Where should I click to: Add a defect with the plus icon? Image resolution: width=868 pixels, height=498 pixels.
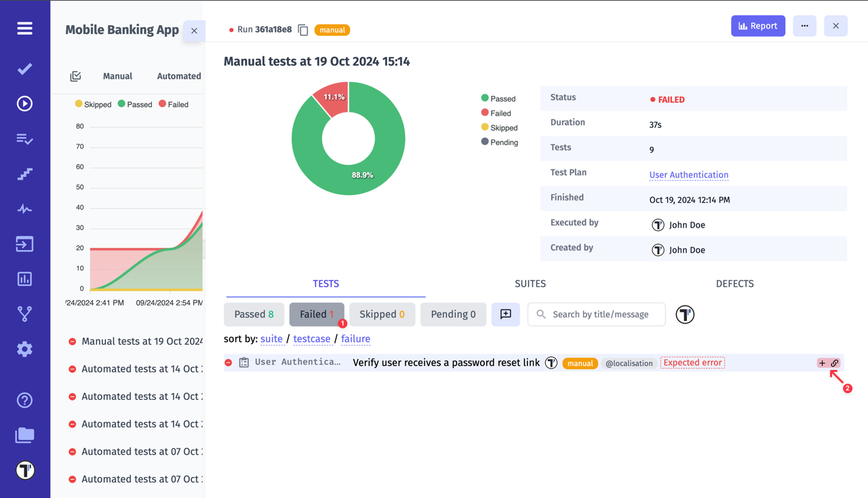821,362
